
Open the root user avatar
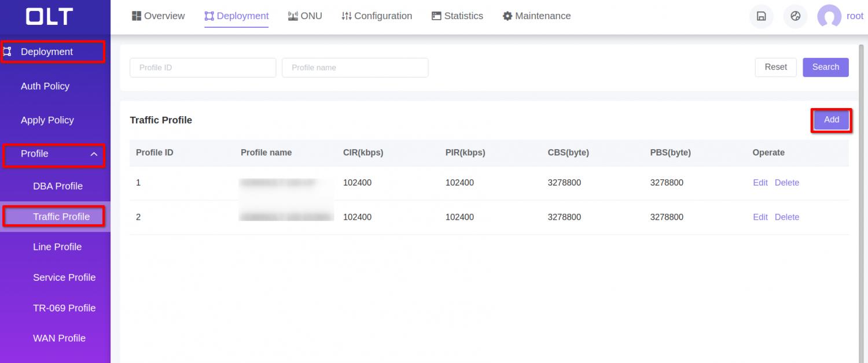829,17
